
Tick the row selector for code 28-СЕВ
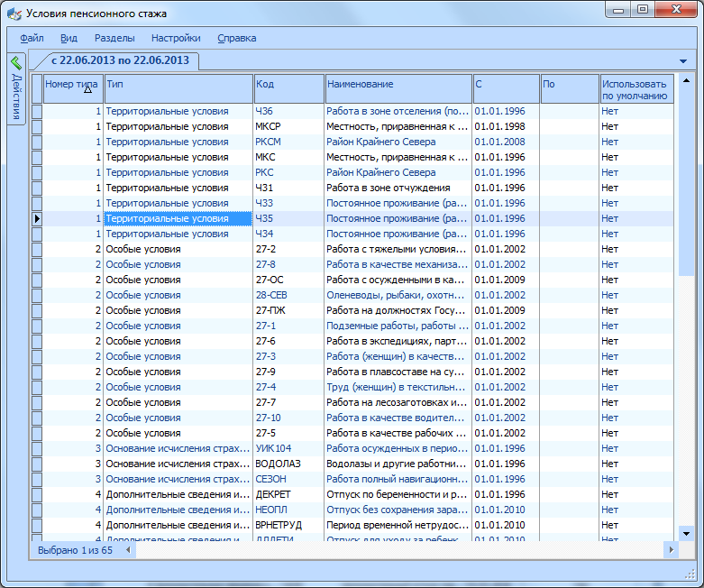(x=37, y=295)
